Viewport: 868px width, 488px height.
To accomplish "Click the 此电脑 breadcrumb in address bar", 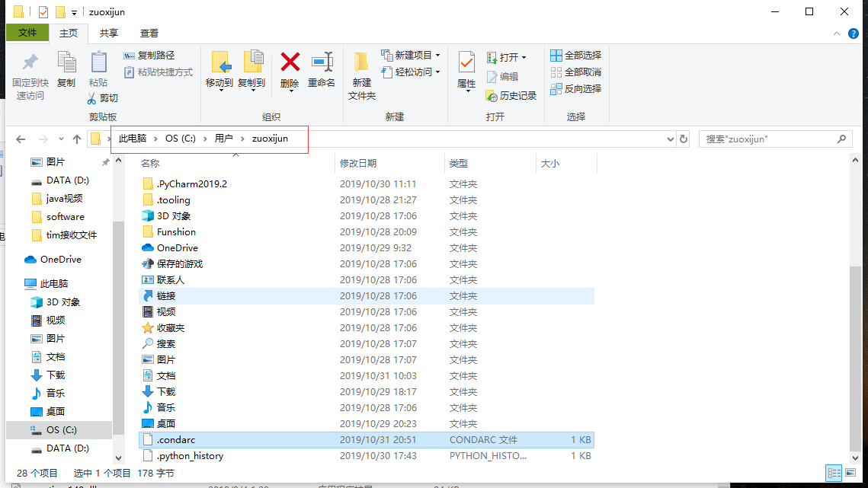I will 133,139.
